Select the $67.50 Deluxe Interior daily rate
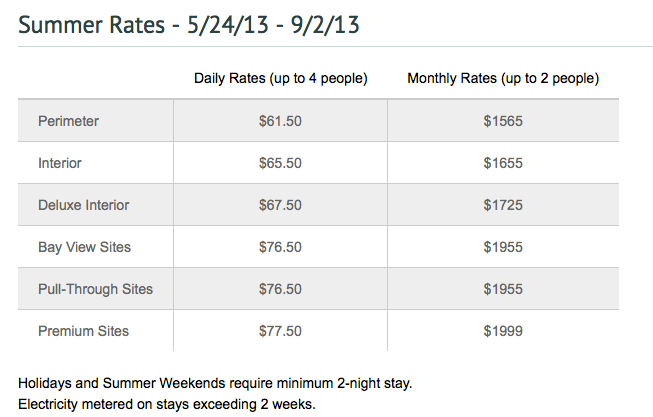The width and height of the screenshot is (653, 417). click(x=280, y=205)
